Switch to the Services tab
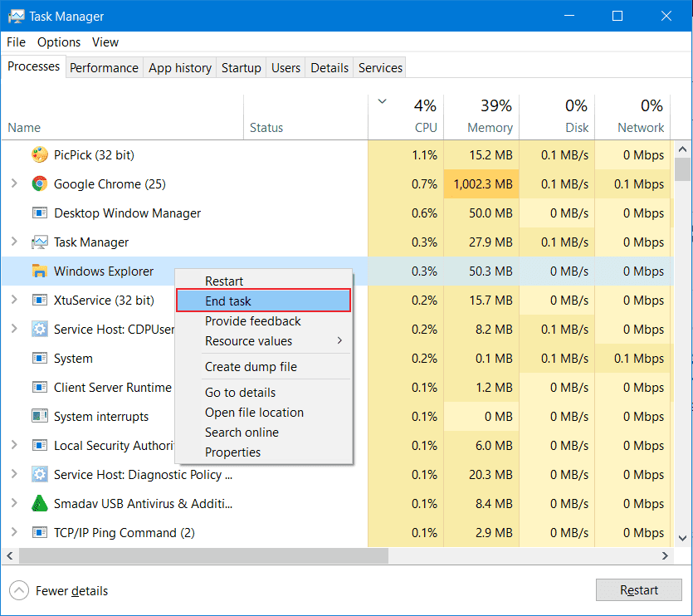 click(380, 67)
